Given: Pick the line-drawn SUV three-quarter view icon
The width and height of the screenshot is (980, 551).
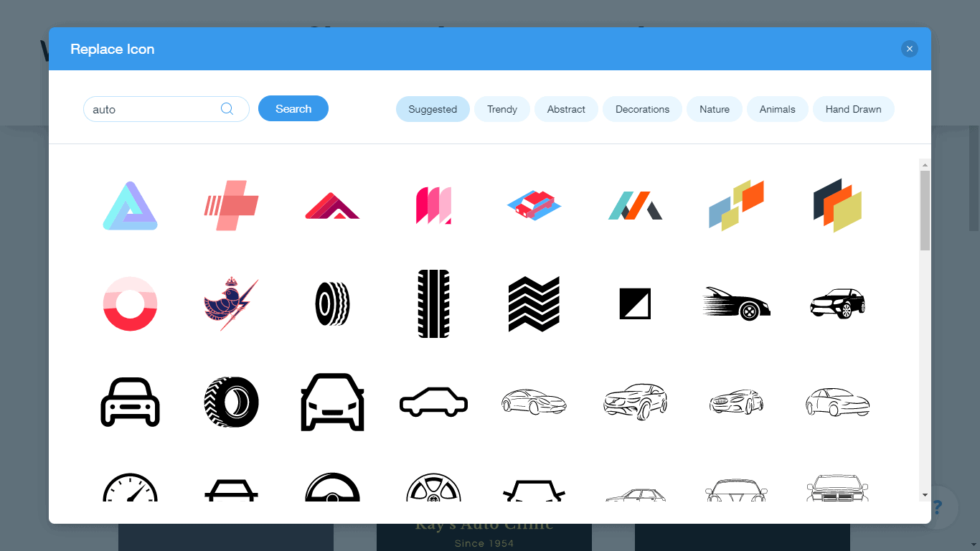Looking at the screenshot, I should point(636,402).
